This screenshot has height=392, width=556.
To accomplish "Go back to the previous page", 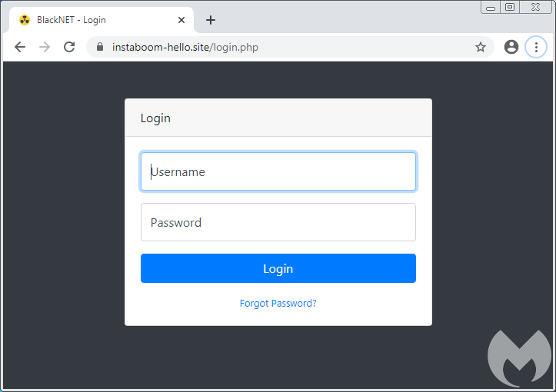I will (x=20, y=47).
